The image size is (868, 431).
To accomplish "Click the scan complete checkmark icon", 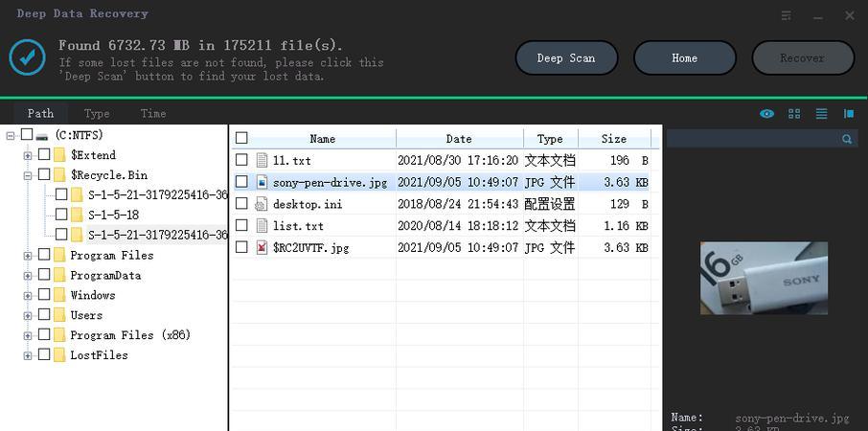I will tap(27, 57).
